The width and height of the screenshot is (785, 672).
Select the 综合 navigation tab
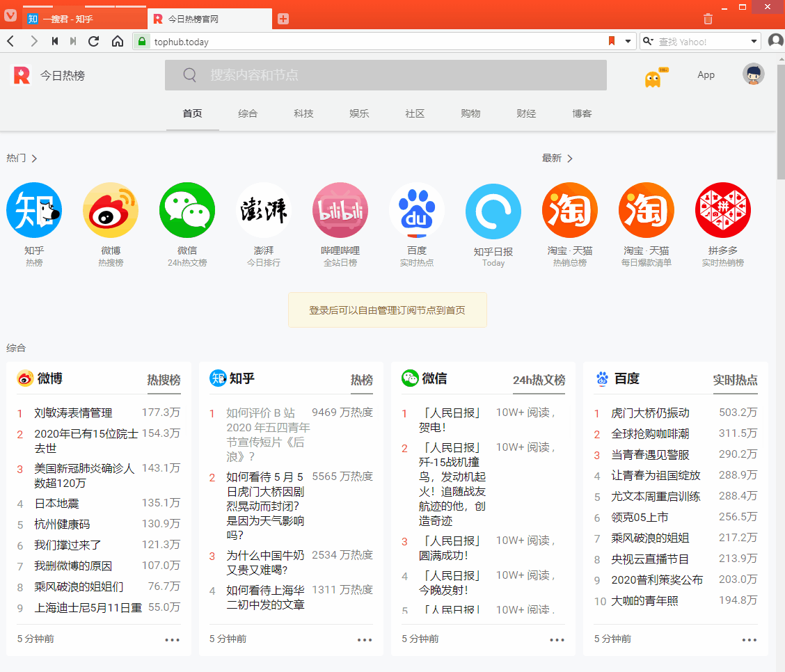[x=248, y=113]
